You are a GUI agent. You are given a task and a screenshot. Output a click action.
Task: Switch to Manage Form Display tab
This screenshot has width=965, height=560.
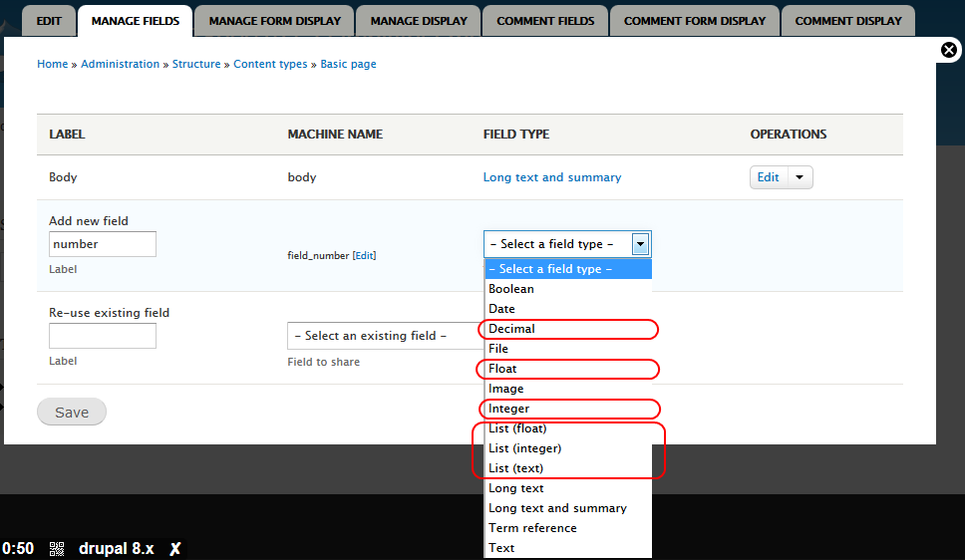tap(274, 20)
